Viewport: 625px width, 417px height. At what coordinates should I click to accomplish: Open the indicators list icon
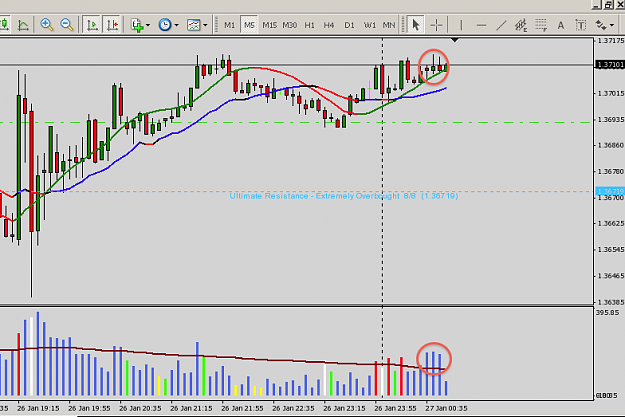[x=137, y=25]
